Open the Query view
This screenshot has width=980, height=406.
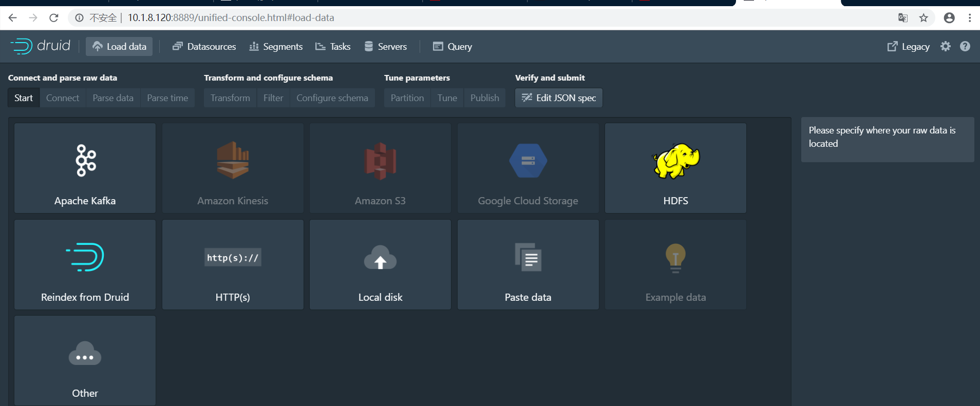click(x=453, y=46)
